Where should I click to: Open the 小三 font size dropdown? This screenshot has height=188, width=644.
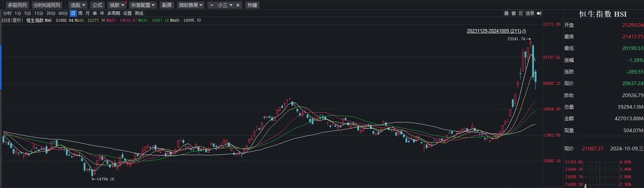(x=225, y=5)
